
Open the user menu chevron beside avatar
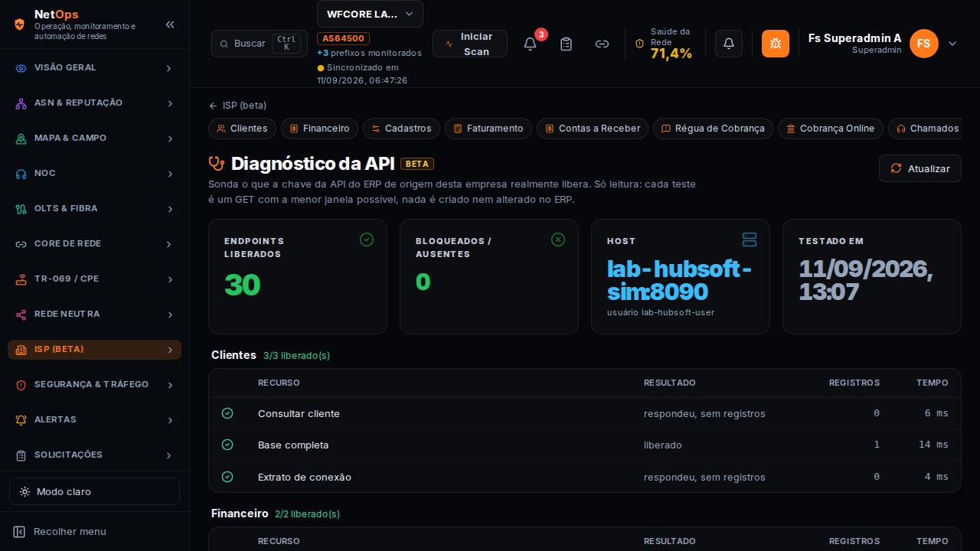tap(952, 44)
